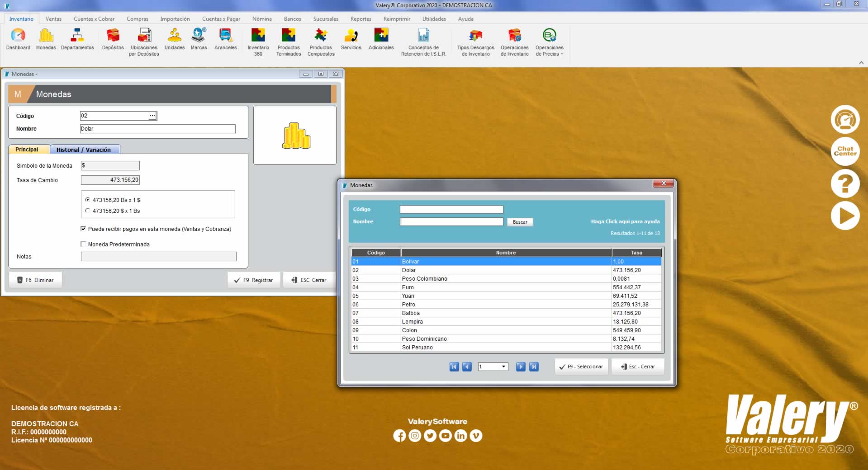Screen dimensions: 868x470
Task: Select the Petro currency row
Action: pos(506,305)
